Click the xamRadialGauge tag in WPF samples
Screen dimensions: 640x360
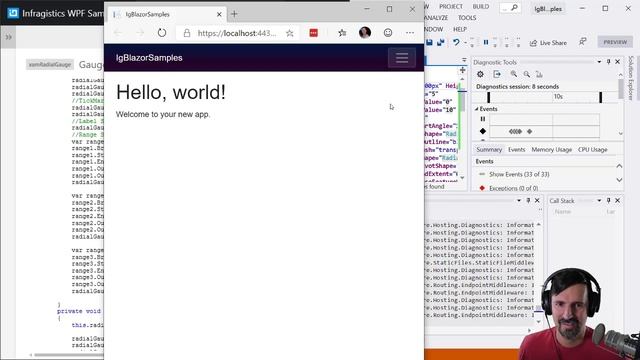[50, 64]
